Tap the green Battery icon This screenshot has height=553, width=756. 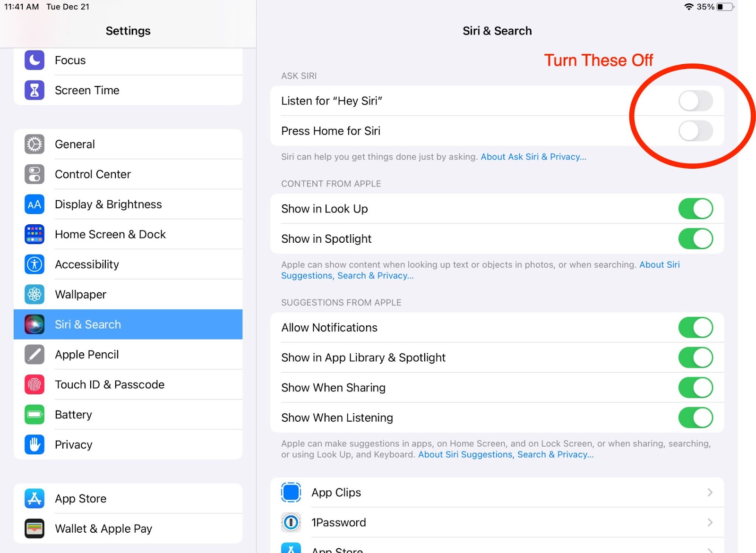[34, 415]
